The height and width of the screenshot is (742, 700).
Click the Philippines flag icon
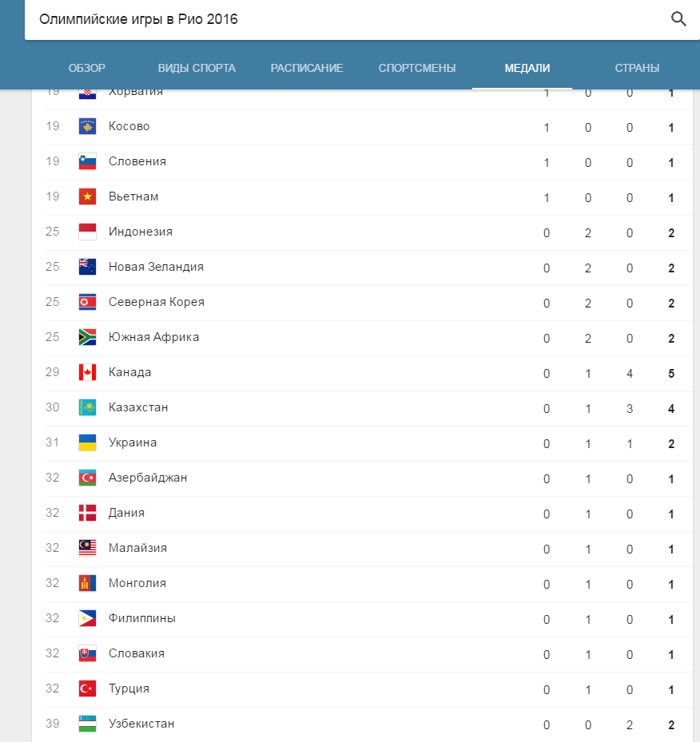pyautogui.click(x=88, y=618)
